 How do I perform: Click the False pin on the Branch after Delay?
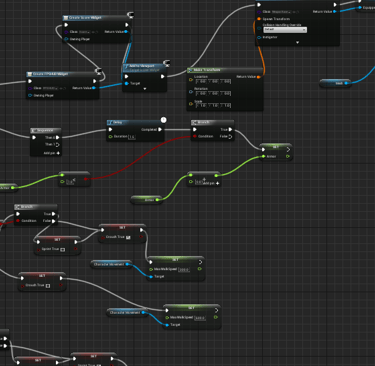pyautogui.click(x=230, y=136)
